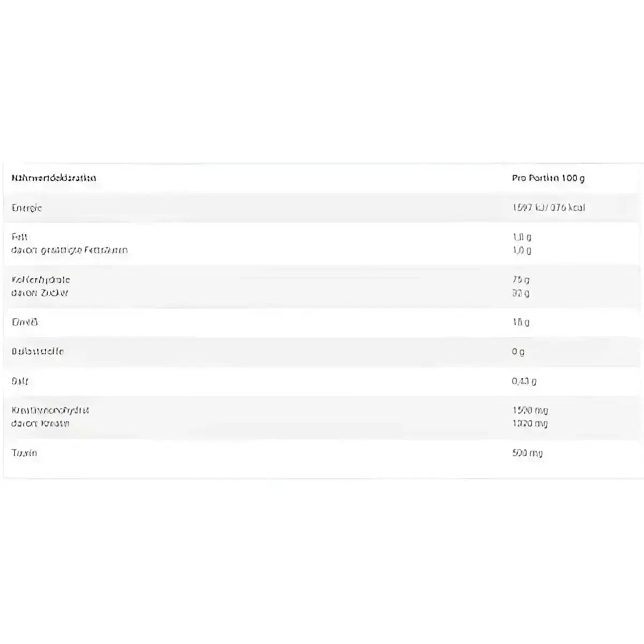Click the Eiweiß gram value
The width and height of the screenshot is (644, 644).
click(x=521, y=323)
